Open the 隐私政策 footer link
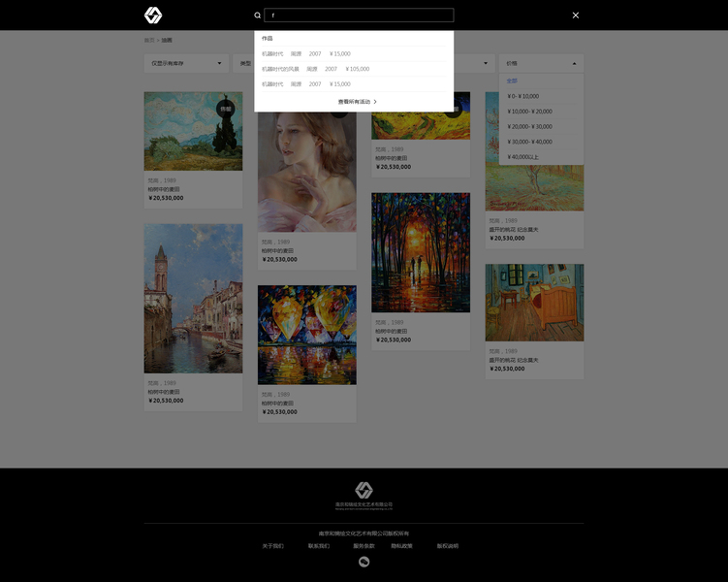The height and width of the screenshot is (582, 728). click(x=401, y=546)
